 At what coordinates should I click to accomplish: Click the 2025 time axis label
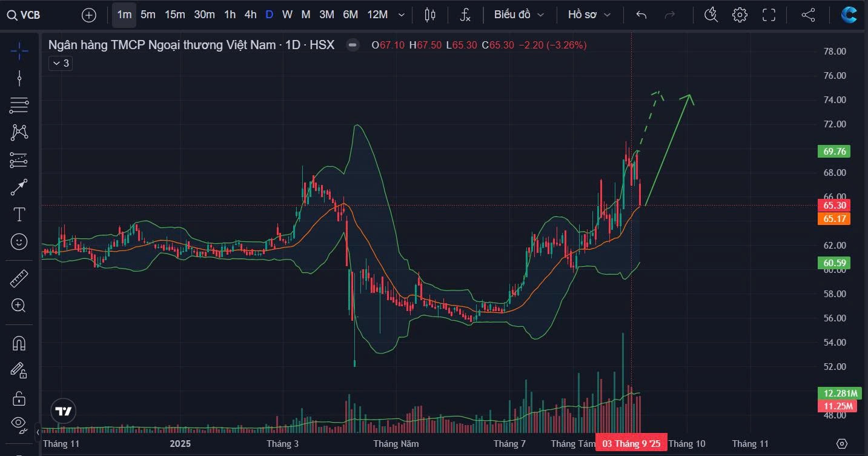click(x=180, y=444)
